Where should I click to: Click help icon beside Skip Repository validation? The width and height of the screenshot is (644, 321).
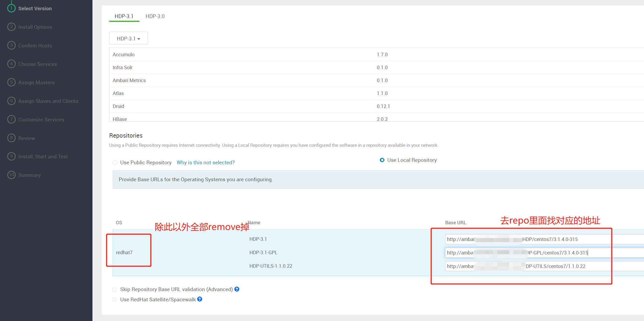(237, 289)
